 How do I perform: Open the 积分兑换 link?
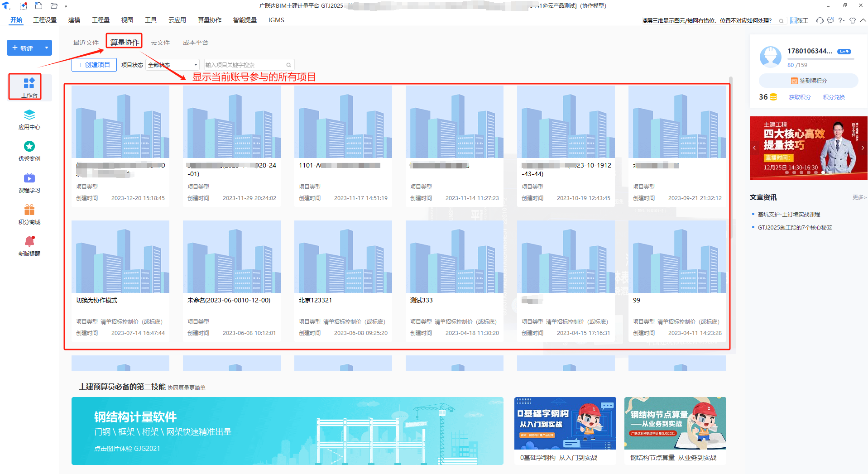pos(834,97)
